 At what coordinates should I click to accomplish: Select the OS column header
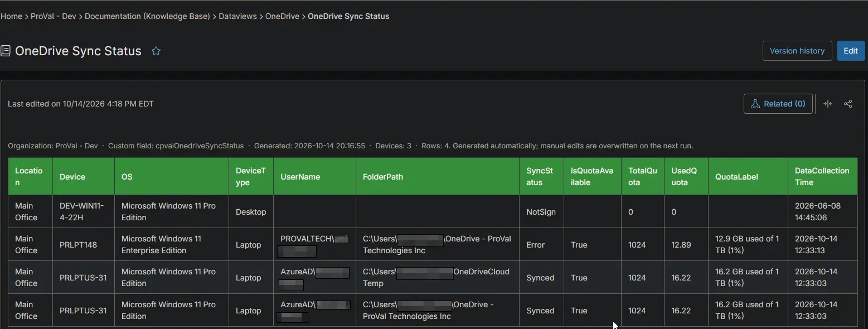pyautogui.click(x=172, y=176)
